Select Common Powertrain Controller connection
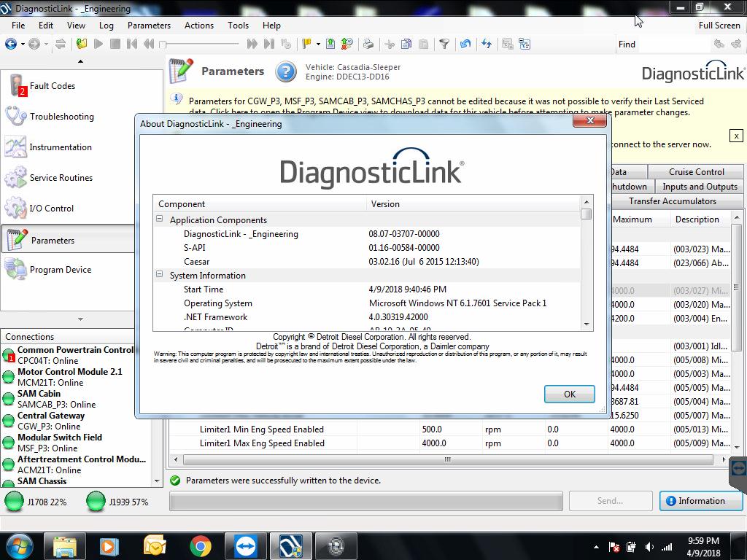Image resolution: width=747 pixels, height=560 pixels. pos(68,355)
